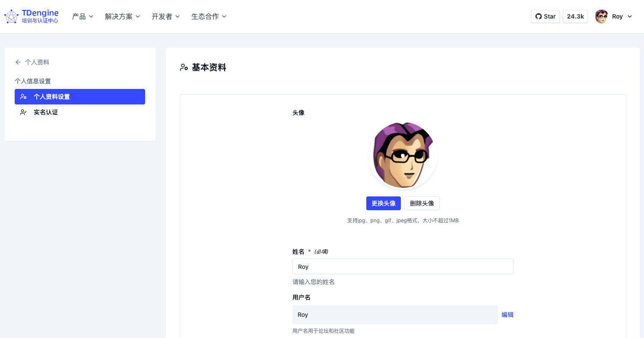This screenshot has height=338, width=644.
Task: Click the GitHub Star button
Action: pos(546,16)
